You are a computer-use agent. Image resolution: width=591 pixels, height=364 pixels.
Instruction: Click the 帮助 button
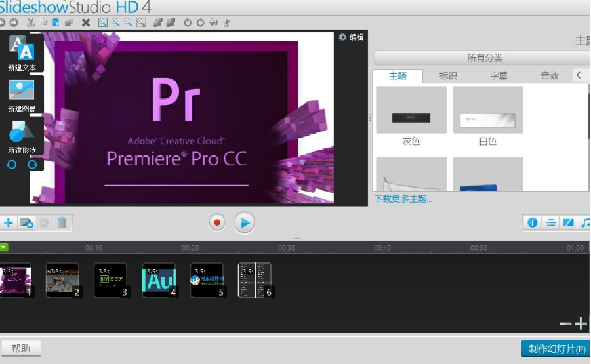tap(21, 348)
